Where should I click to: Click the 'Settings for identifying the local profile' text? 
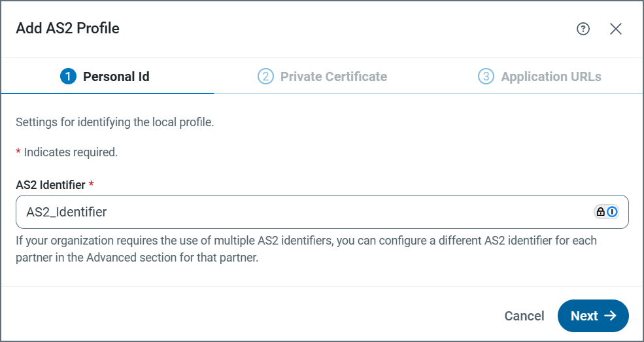(x=114, y=122)
